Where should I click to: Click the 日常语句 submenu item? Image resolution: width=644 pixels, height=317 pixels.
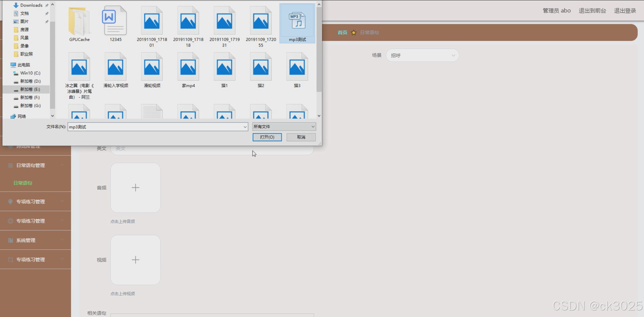(x=23, y=183)
